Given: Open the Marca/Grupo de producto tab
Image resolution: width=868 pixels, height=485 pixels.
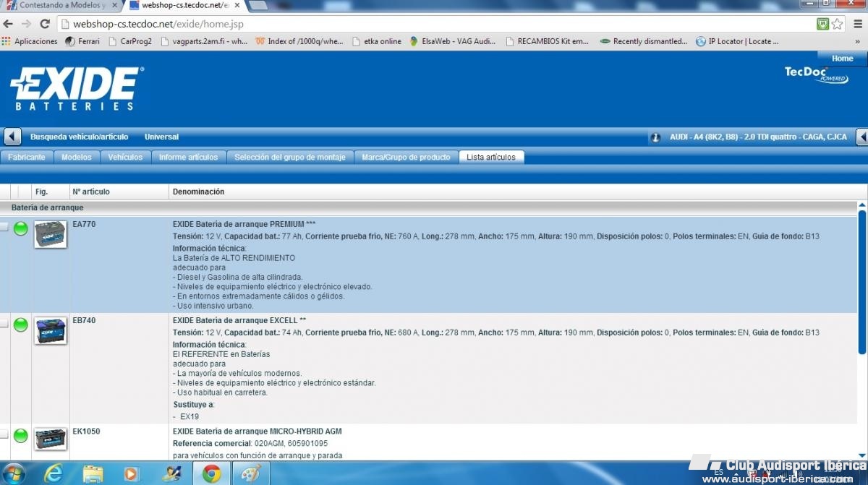Looking at the screenshot, I should pyautogui.click(x=406, y=157).
